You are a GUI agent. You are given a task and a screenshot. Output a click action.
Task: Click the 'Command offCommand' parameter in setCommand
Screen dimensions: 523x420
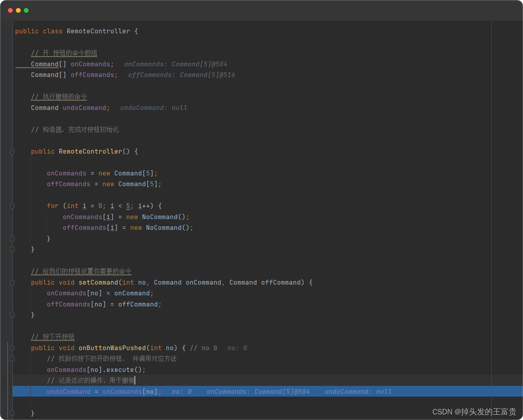pos(265,283)
